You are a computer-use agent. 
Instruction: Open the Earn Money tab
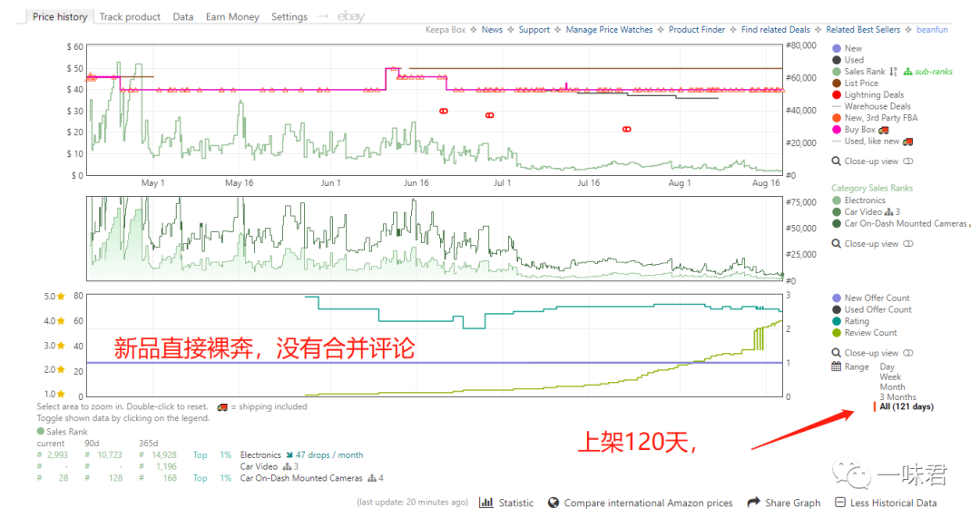pos(232,17)
